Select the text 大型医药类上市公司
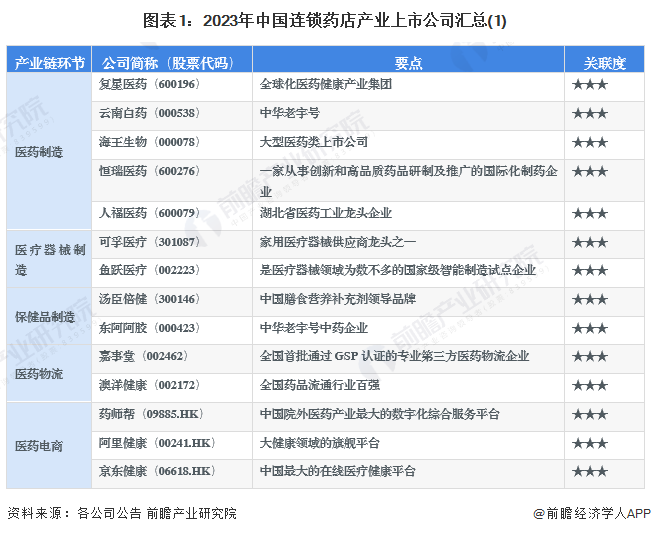651x534 pixels. pyautogui.click(x=314, y=142)
